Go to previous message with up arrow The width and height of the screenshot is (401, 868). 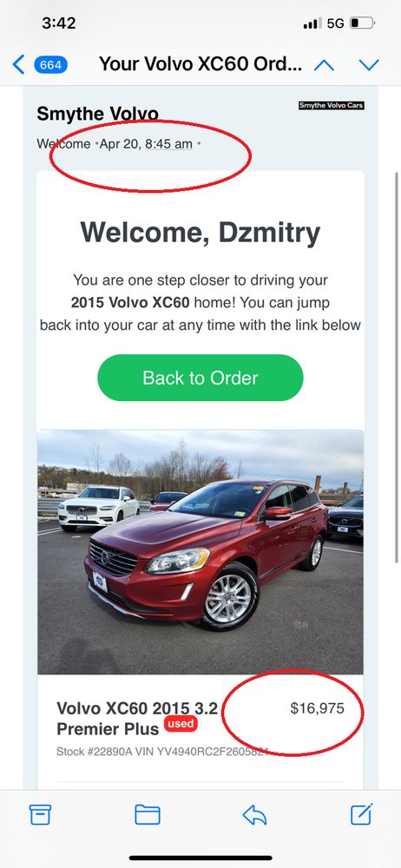point(324,65)
